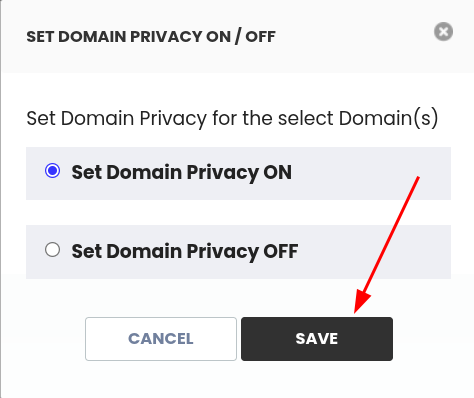474x398 pixels.
Task: Click the "Set Domain Privacy OFF" label text
Action: [185, 251]
